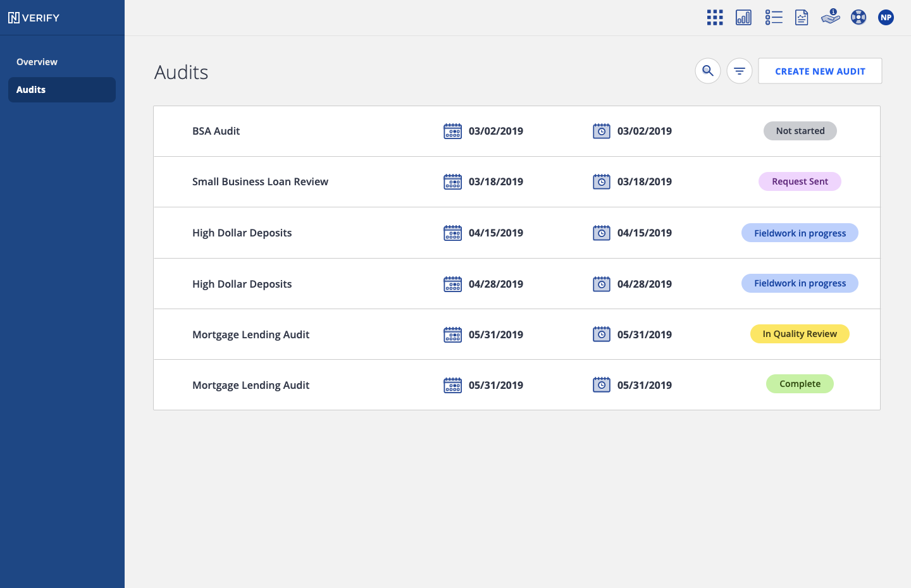Open the apps grid menu

(715, 18)
